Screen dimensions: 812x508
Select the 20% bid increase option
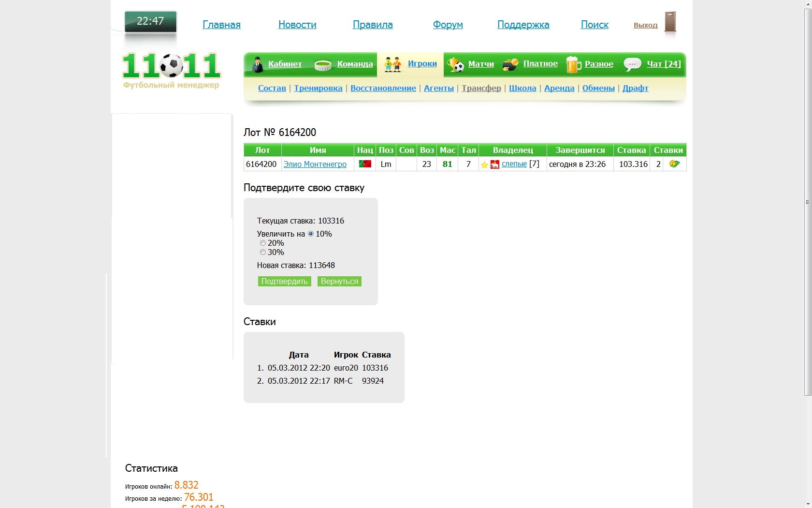tap(263, 243)
